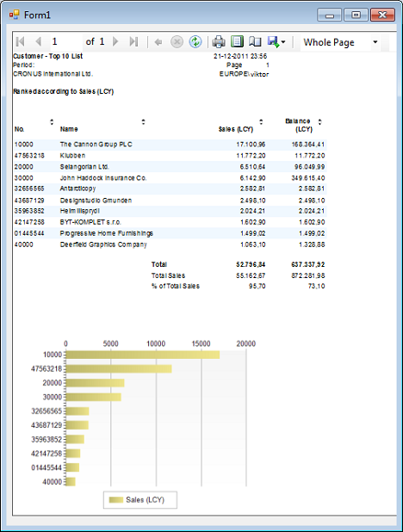Screen dimensions: 403x532
Task: Sort report by Sales (LCY) column
Action: click(x=261, y=121)
